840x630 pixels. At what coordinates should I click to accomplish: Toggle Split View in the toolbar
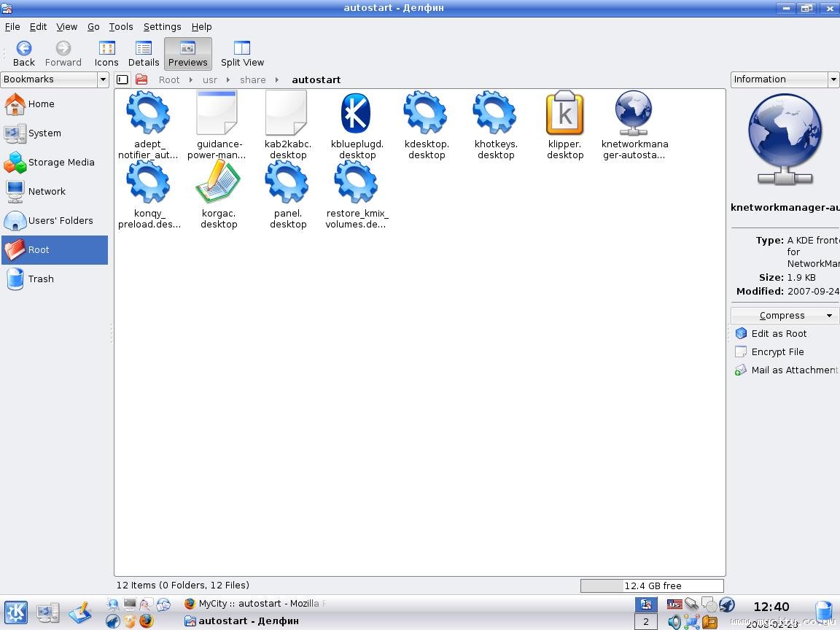[242, 53]
